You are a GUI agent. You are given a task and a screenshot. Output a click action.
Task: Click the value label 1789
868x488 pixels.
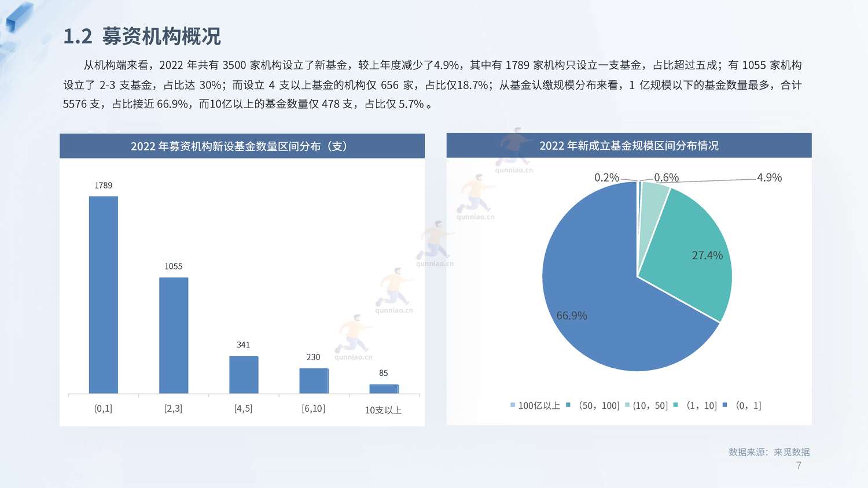click(x=104, y=186)
